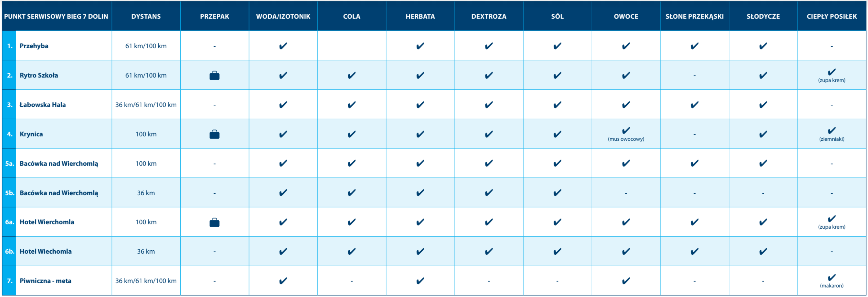Image resolution: width=868 pixels, height=297 pixels.
Task: Select the Krynica service point name
Action: point(31,134)
